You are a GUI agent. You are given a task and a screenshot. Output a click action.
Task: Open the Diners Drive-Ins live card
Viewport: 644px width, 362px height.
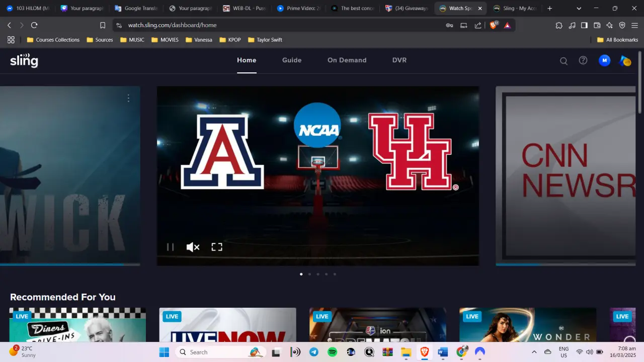pyautogui.click(x=77, y=325)
